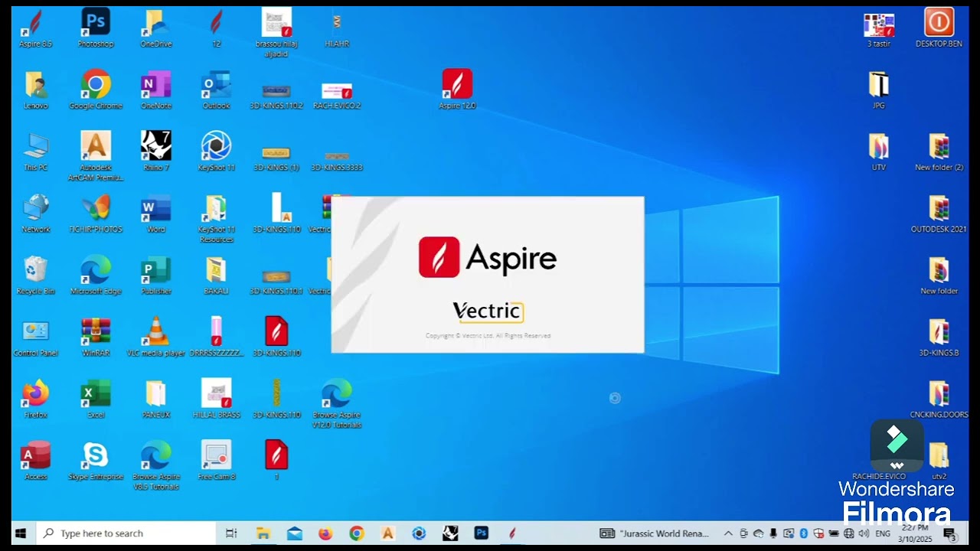
Task: Select the Recycle Bin desktop icon
Action: click(x=35, y=276)
